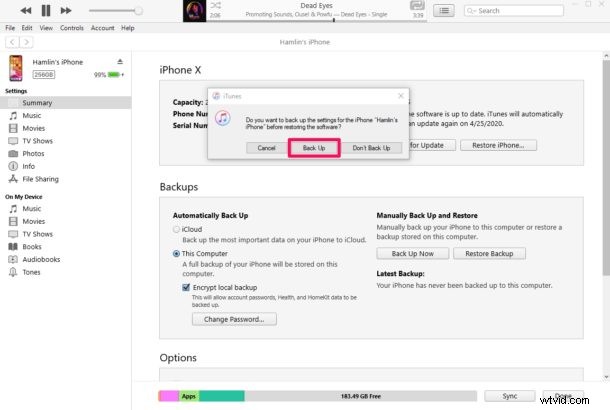Skip to next track

click(66, 11)
